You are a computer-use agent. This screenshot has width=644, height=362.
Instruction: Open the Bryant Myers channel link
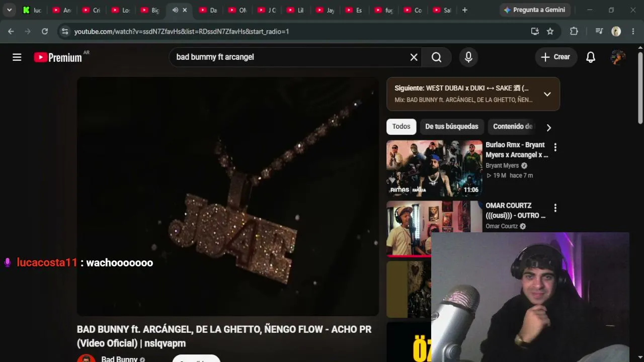pos(502,165)
